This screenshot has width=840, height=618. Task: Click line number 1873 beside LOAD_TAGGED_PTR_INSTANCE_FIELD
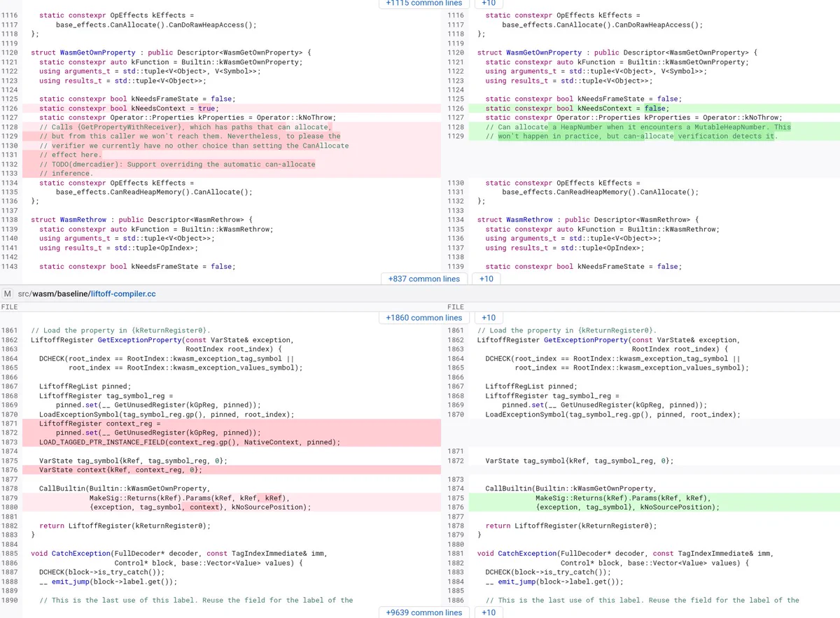[x=10, y=442]
